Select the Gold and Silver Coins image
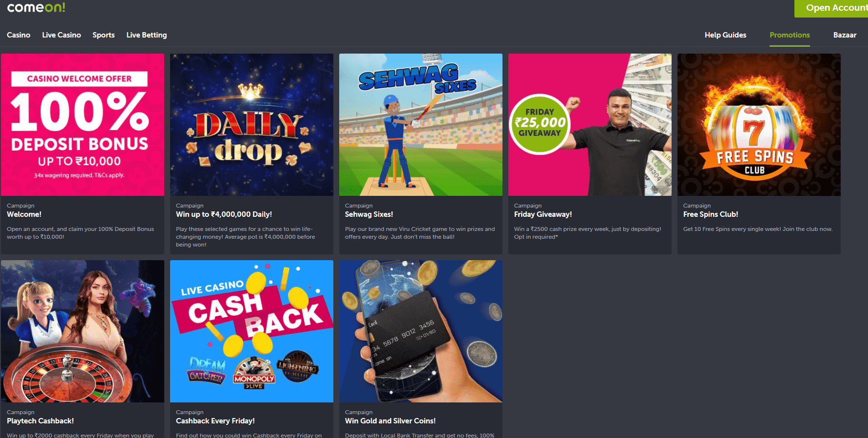The width and height of the screenshot is (868, 438). 421,331
